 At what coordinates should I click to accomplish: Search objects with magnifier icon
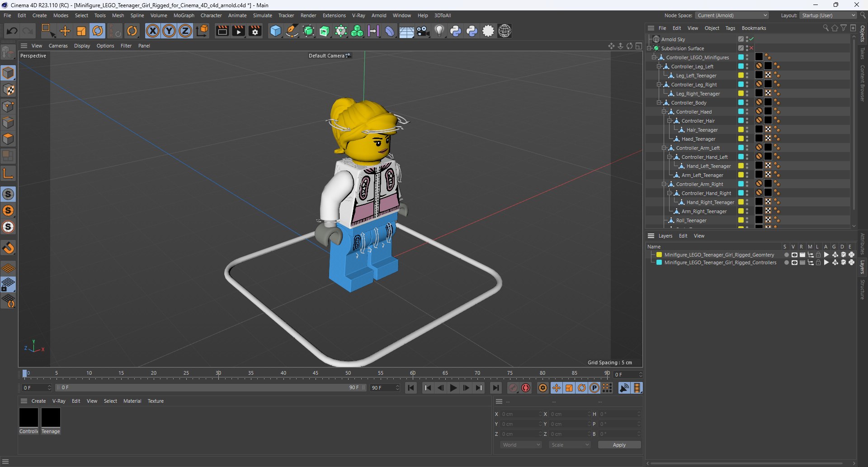click(826, 28)
